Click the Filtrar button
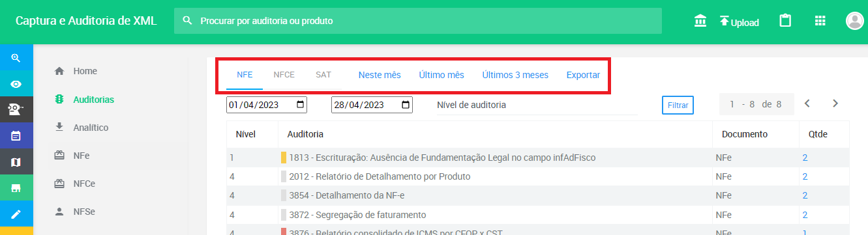Viewport: 868px width, 235px height. [678, 105]
